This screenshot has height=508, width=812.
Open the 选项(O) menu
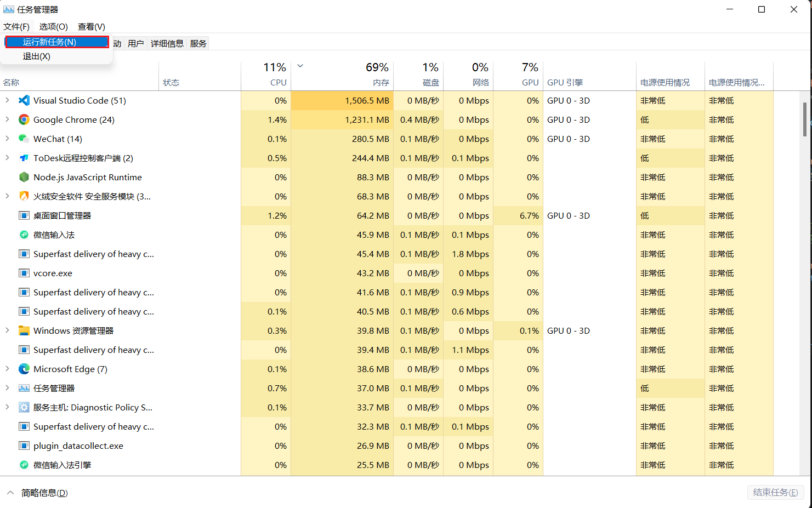coord(54,26)
